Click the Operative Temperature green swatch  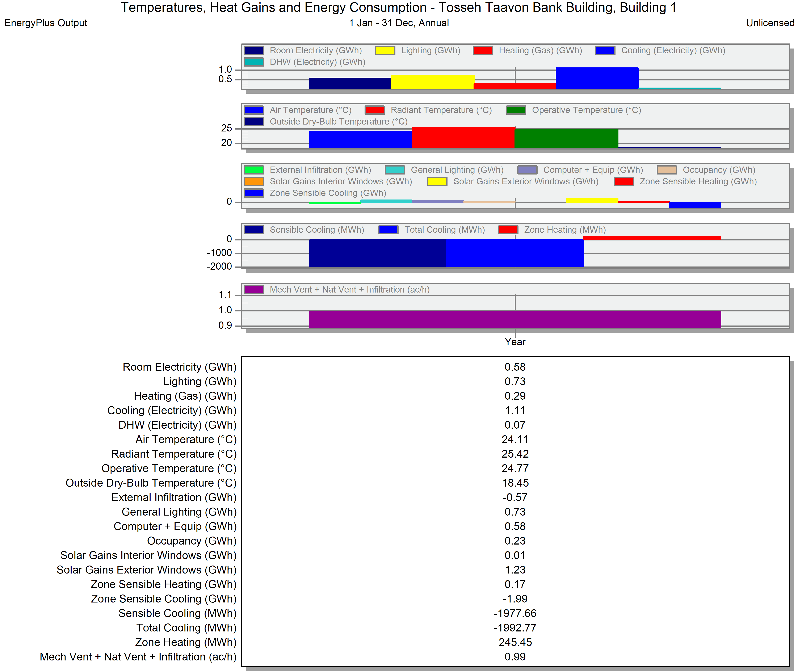(x=516, y=110)
